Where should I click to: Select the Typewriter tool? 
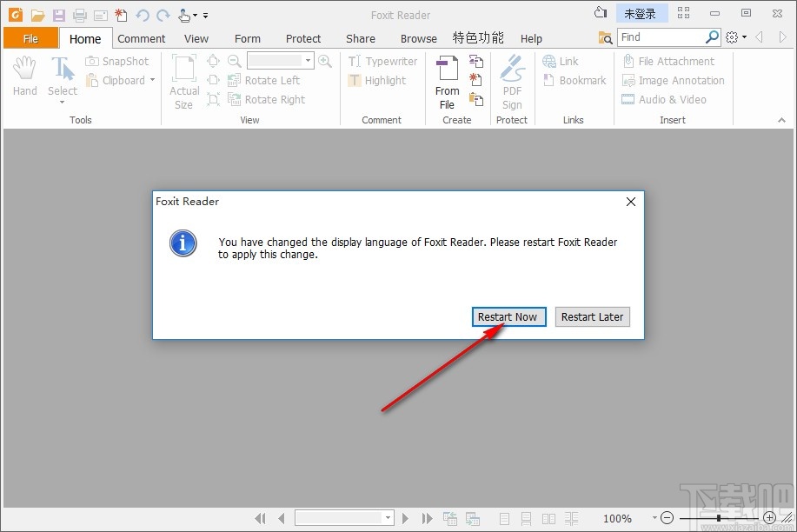click(x=382, y=62)
